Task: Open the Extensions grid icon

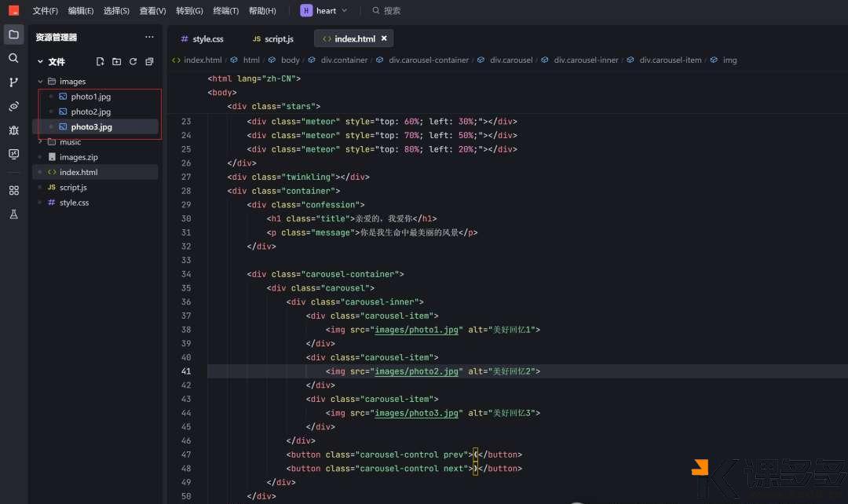Action: click(x=13, y=190)
